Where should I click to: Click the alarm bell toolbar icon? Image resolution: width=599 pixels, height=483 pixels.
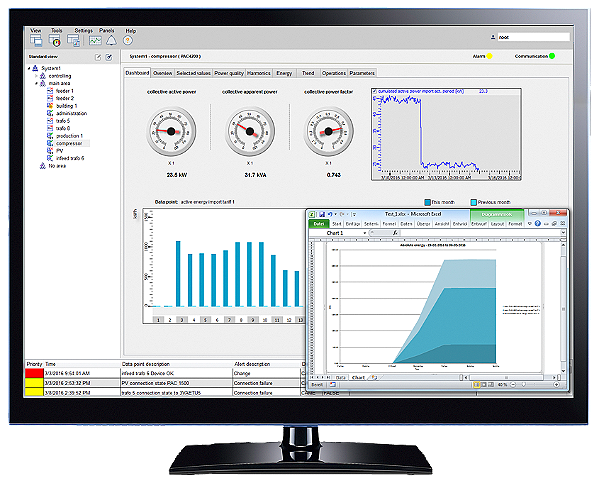coord(111,40)
